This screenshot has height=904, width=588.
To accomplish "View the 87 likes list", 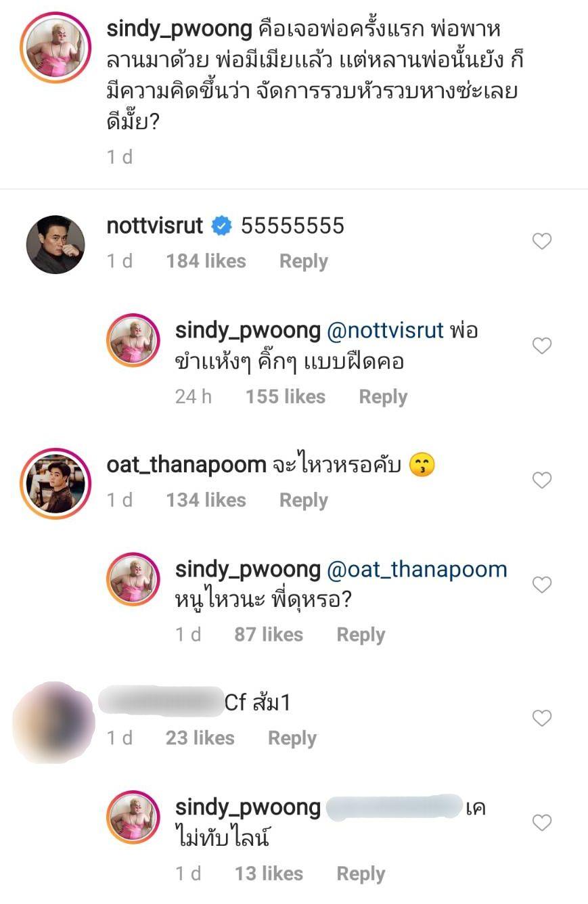I will [x=269, y=635].
